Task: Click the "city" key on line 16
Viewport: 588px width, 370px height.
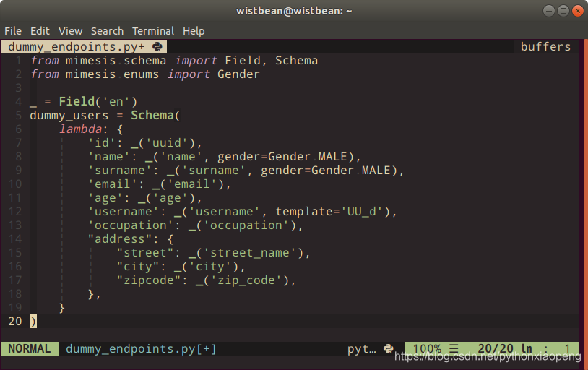Action: 138,267
